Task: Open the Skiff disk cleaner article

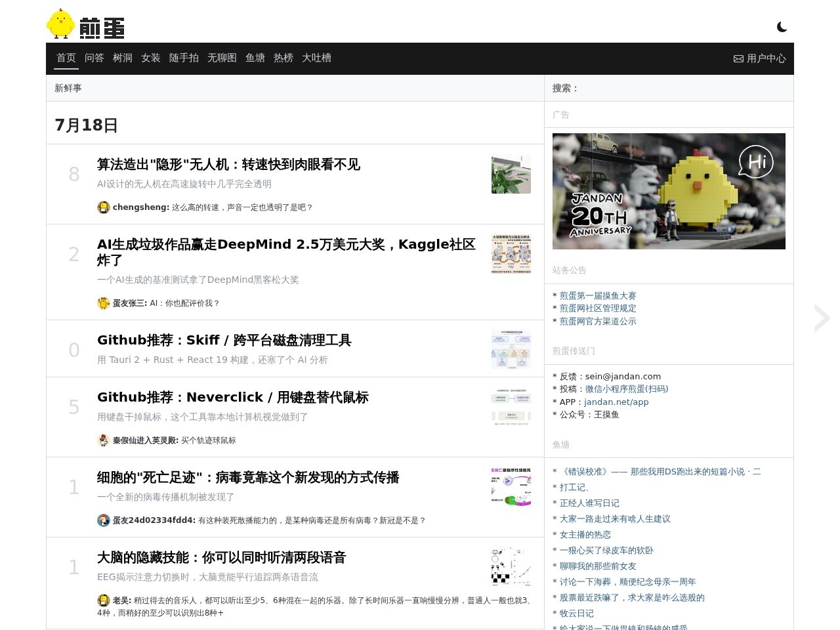Action: click(x=224, y=341)
